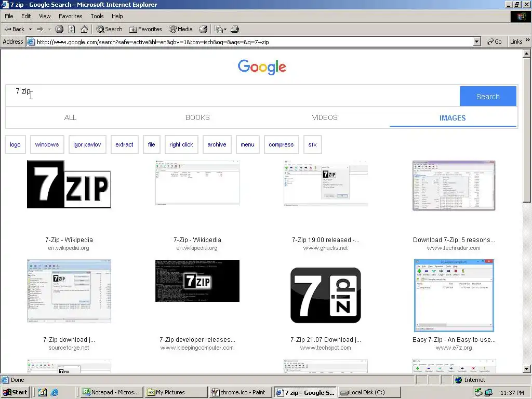
Task: Open the Favorites menu
Action: point(71,16)
